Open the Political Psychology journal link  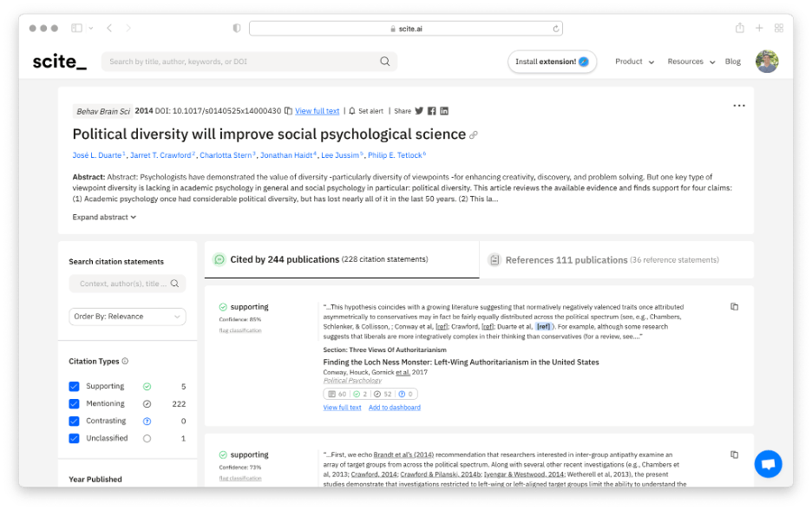pos(352,381)
